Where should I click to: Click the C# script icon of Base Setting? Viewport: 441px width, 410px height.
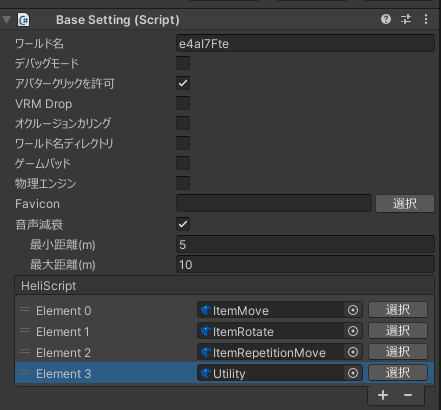[x=24, y=20]
